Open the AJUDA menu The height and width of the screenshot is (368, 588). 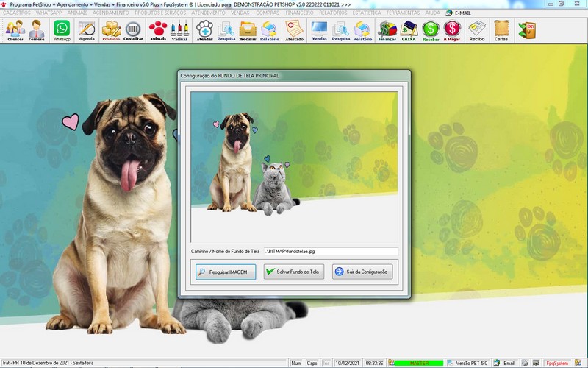click(x=432, y=13)
